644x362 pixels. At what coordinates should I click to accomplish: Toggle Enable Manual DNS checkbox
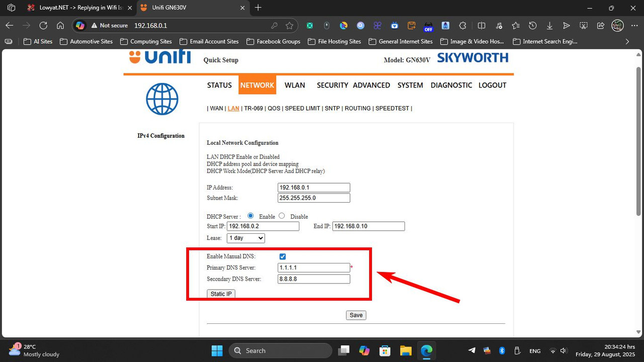(283, 256)
